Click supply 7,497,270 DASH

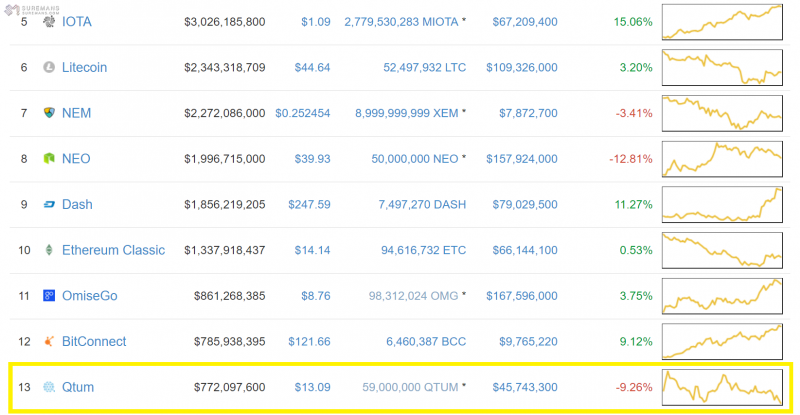click(422, 204)
